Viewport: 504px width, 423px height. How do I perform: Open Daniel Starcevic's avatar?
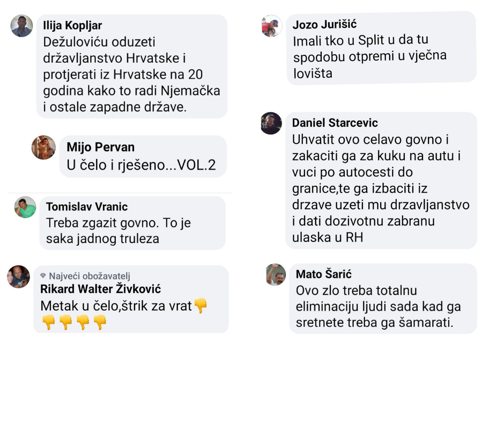[x=271, y=123]
